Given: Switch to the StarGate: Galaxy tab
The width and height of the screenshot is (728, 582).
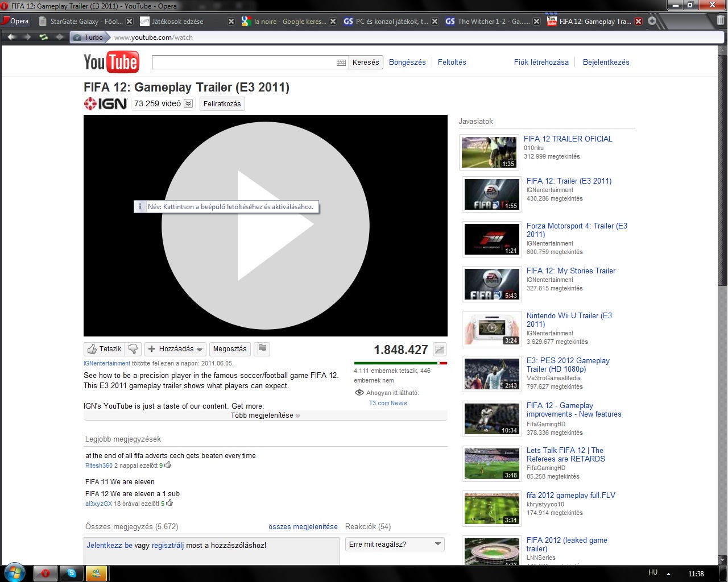Looking at the screenshot, I should [85, 21].
